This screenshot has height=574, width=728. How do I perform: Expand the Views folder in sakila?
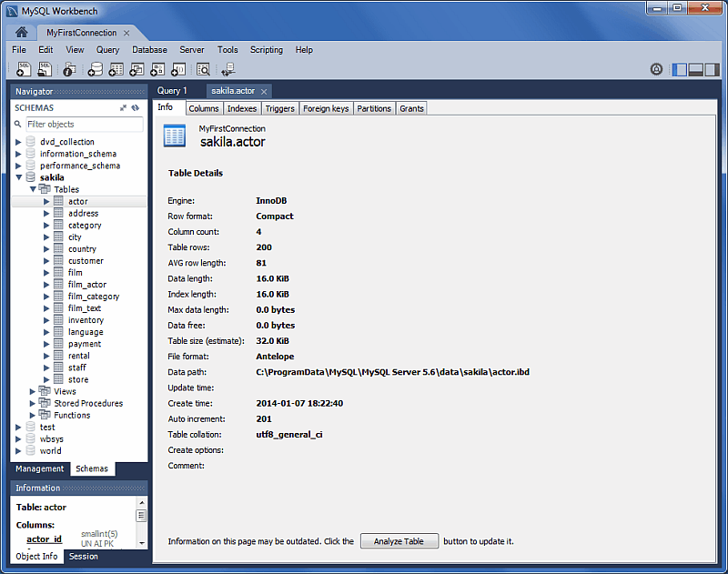point(33,391)
